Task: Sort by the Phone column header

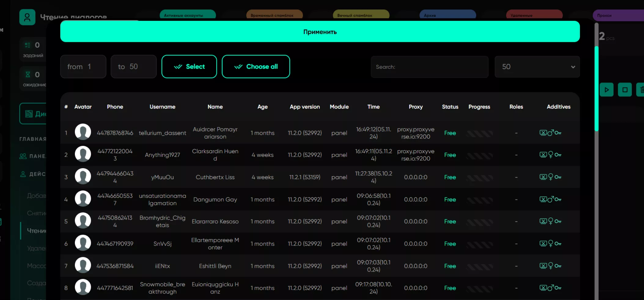Action: [115, 107]
